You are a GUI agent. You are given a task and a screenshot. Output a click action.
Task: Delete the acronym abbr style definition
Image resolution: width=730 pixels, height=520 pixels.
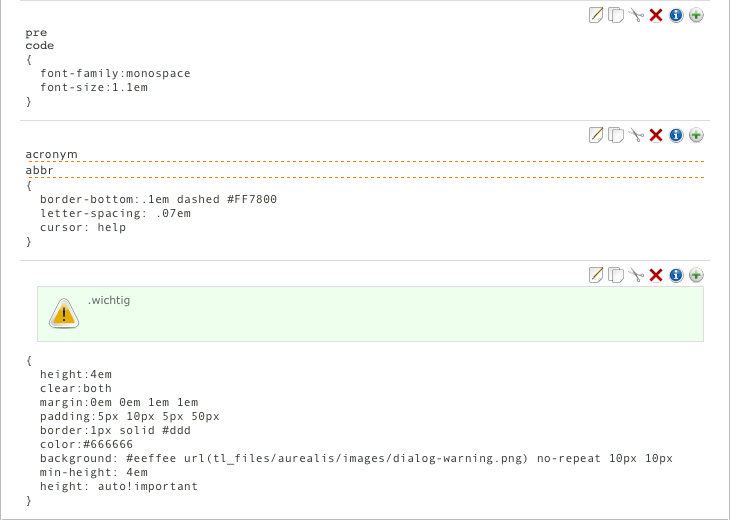(x=656, y=135)
